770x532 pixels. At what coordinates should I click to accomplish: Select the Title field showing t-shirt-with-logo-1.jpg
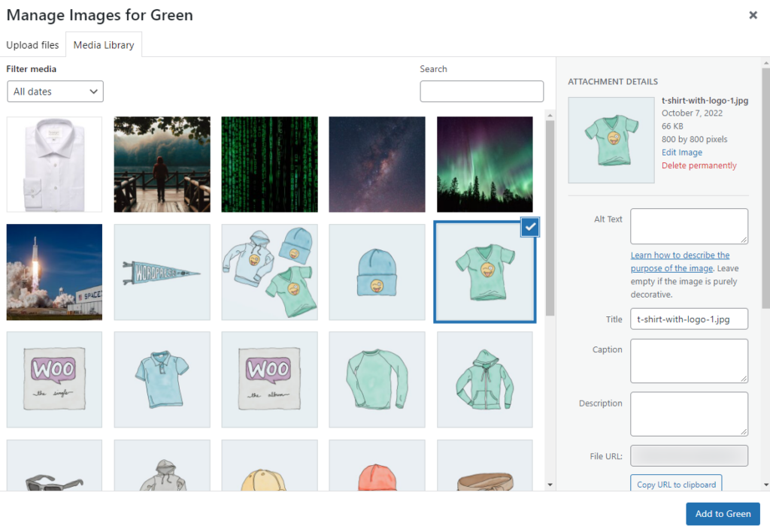[x=689, y=319]
